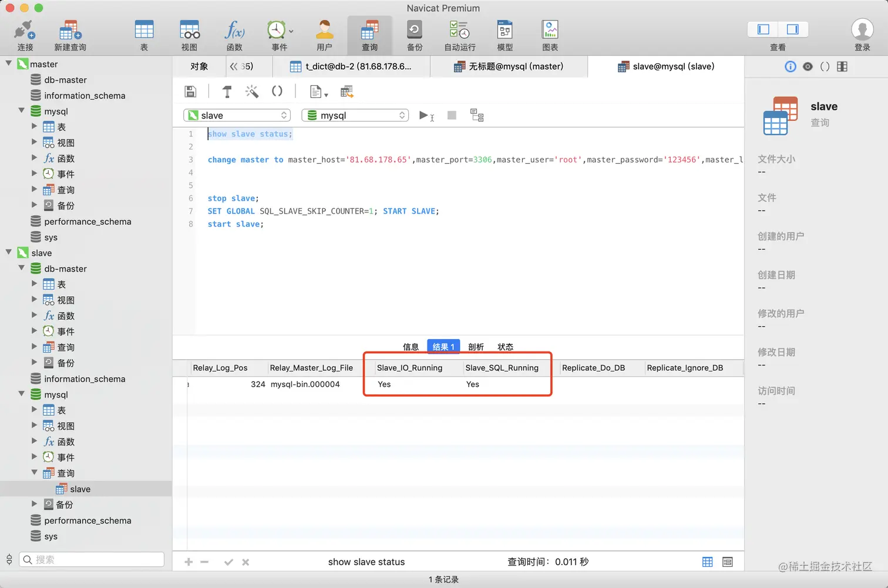
Task: Open the 信息 message tab
Action: 411,347
